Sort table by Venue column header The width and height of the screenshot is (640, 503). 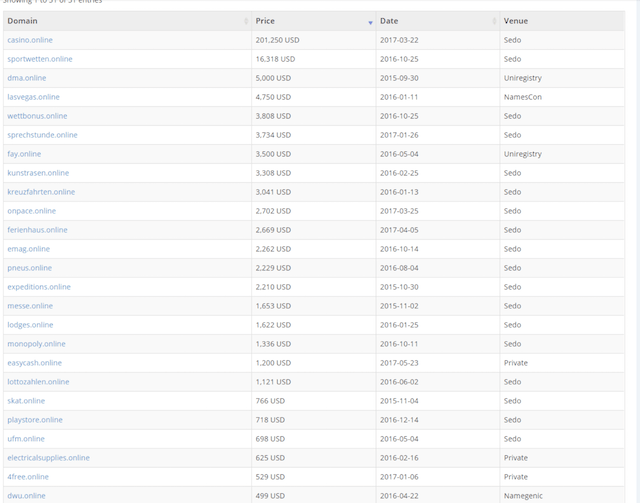pos(517,21)
